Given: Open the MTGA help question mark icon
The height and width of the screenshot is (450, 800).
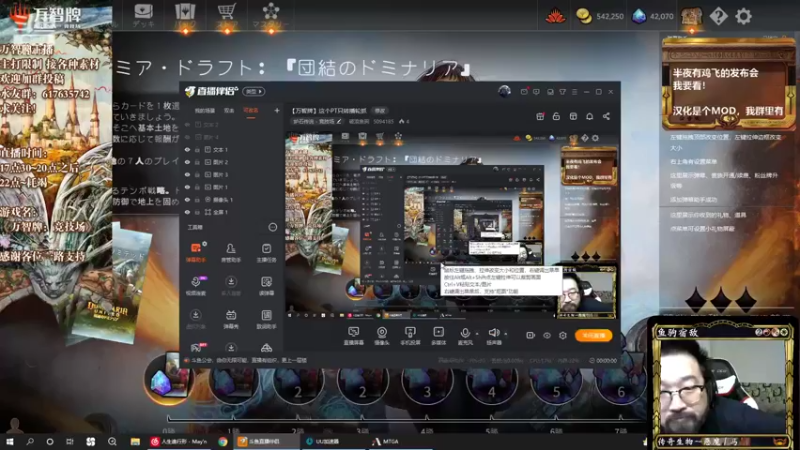Looking at the screenshot, I should click(x=718, y=16).
